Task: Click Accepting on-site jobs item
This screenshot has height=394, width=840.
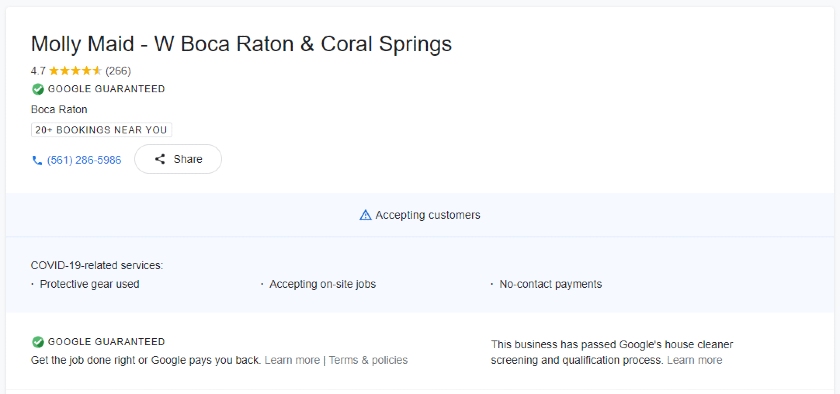Action: (x=322, y=284)
